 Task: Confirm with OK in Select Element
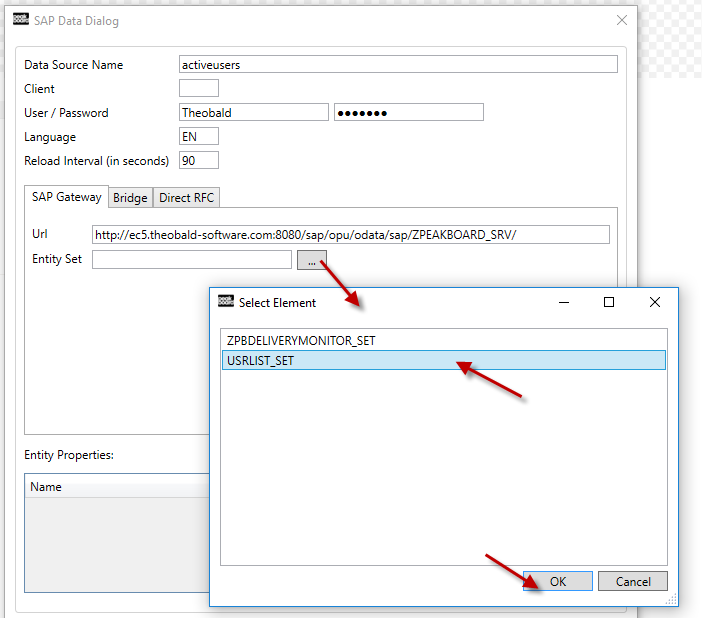(x=558, y=581)
